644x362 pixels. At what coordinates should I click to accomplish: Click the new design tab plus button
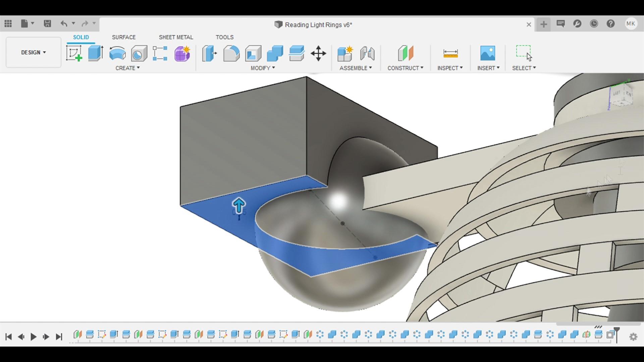click(x=543, y=24)
